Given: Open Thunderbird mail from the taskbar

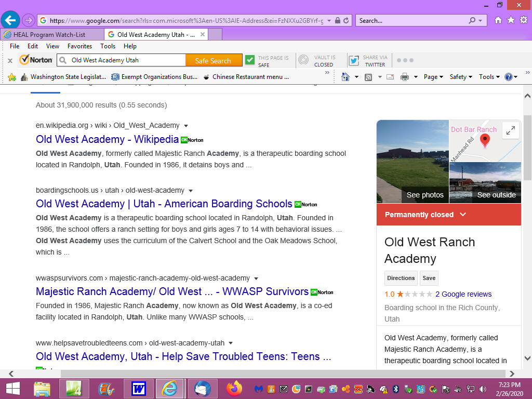Looking at the screenshot, I should (x=203, y=389).
